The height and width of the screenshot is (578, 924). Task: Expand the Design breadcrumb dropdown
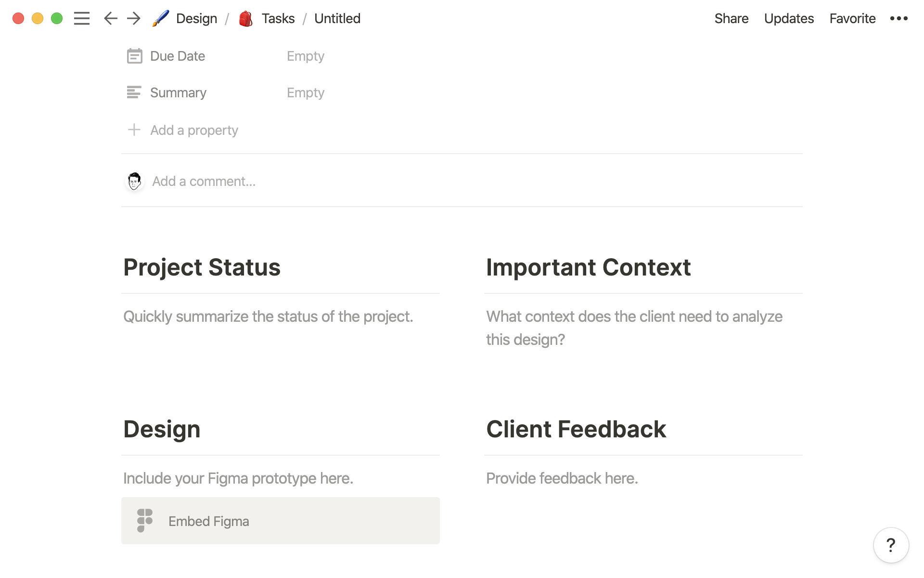tap(195, 18)
